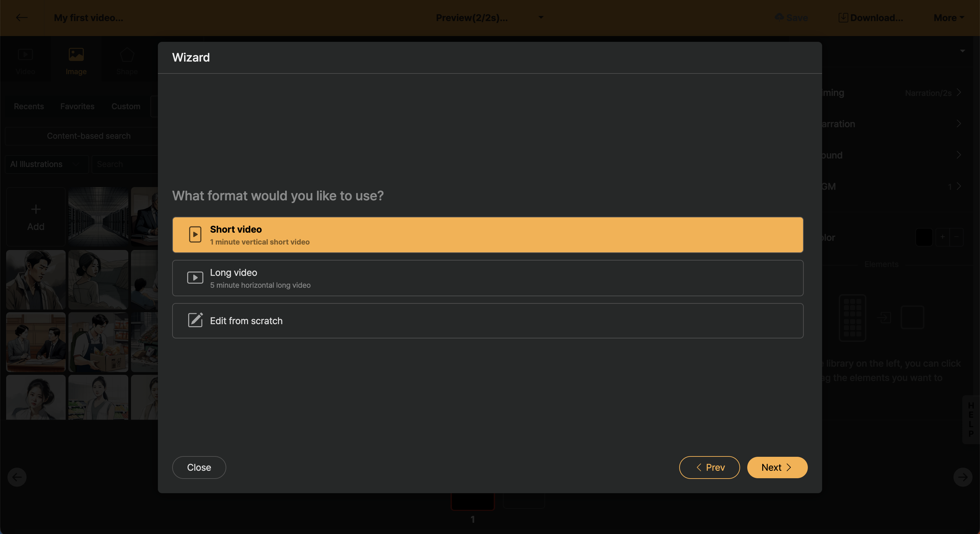Image resolution: width=980 pixels, height=534 pixels.
Task: Expand the More menu
Action: (948, 17)
